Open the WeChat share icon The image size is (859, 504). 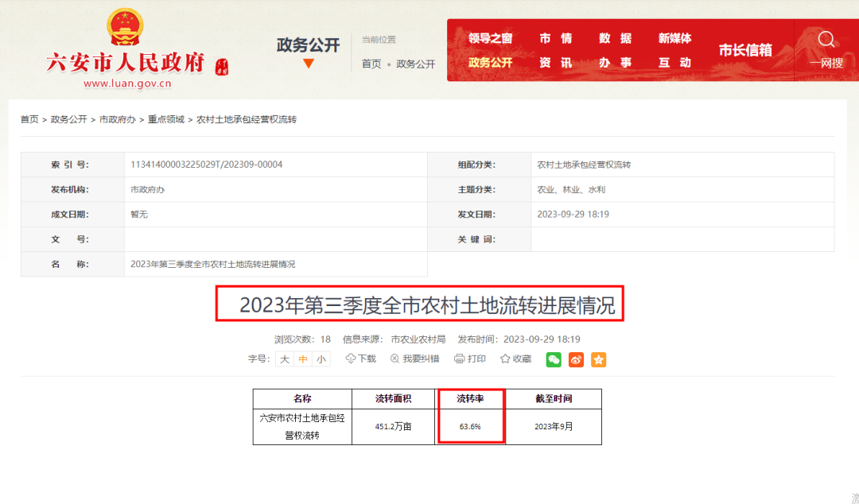(x=554, y=359)
